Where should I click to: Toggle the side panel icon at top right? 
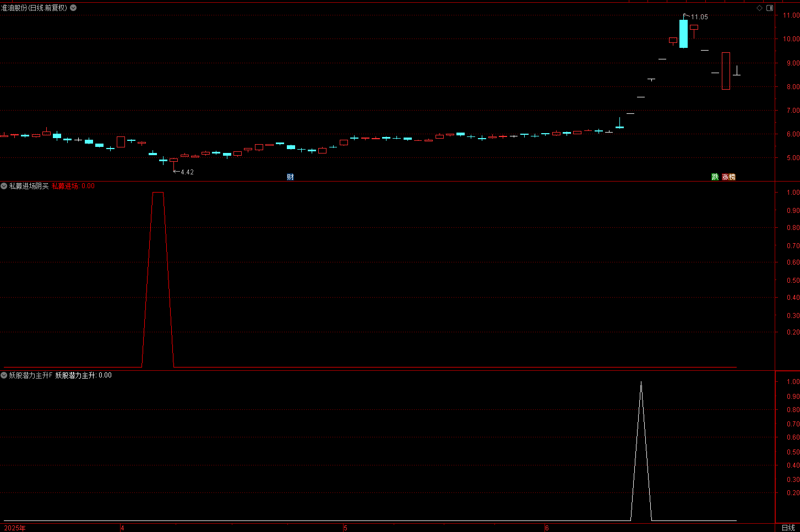[770, 8]
